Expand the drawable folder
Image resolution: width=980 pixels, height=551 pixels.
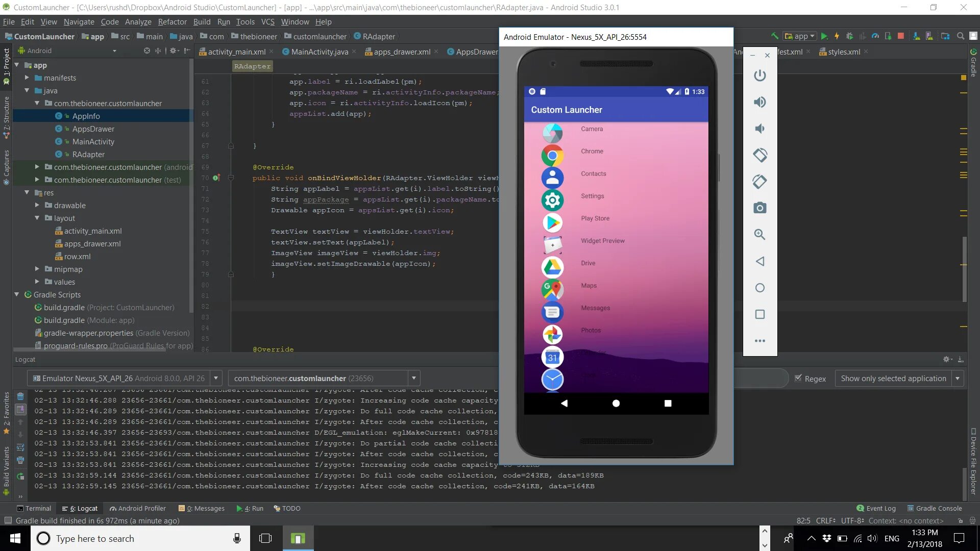37,205
